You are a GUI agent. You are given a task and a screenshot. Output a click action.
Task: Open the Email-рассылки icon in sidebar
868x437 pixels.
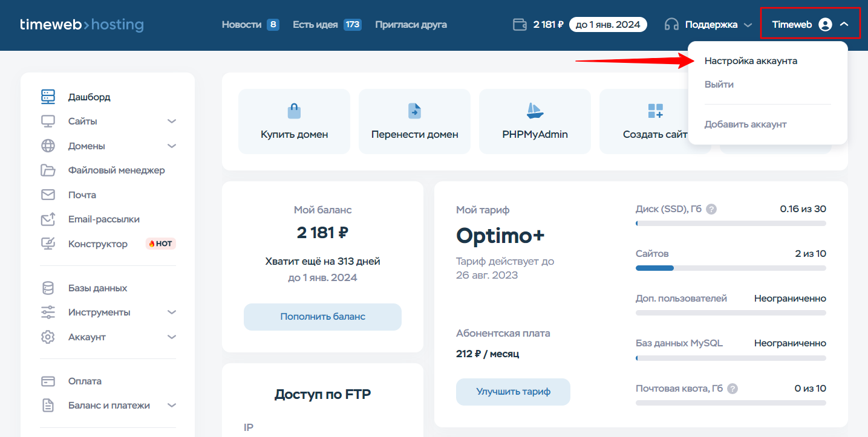[x=48, y=219]
